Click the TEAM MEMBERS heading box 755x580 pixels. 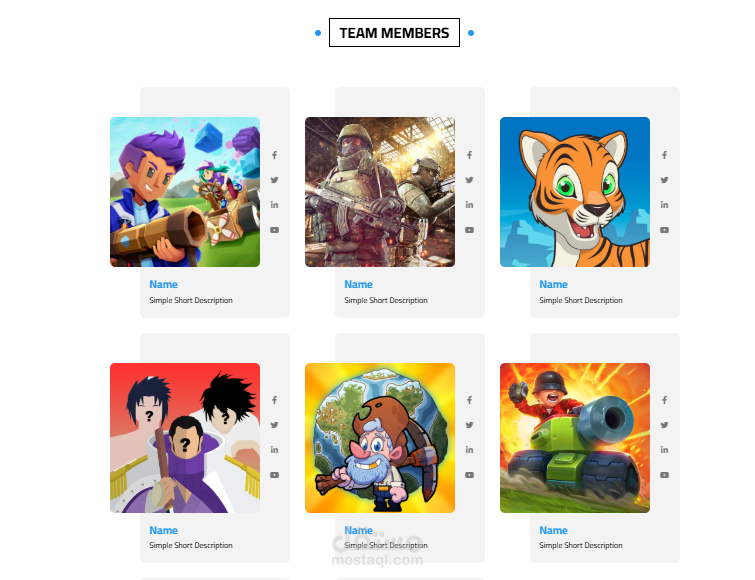point(394,33)
